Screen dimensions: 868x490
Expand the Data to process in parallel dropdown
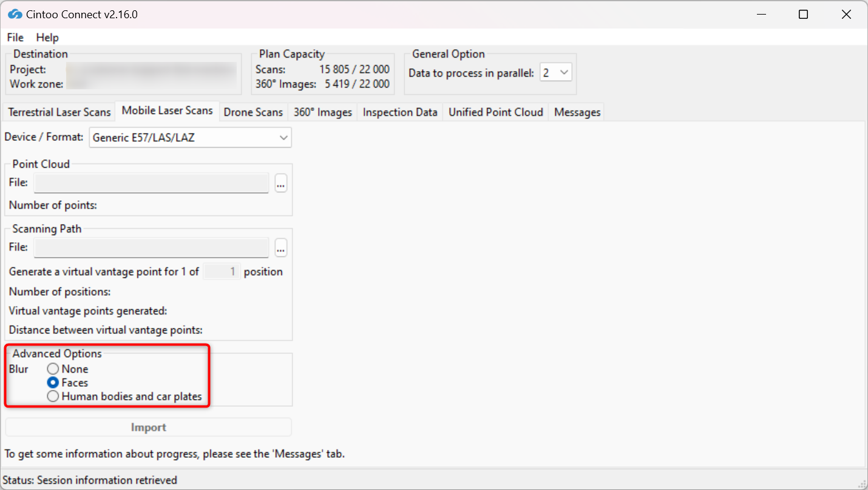[555, 73]
